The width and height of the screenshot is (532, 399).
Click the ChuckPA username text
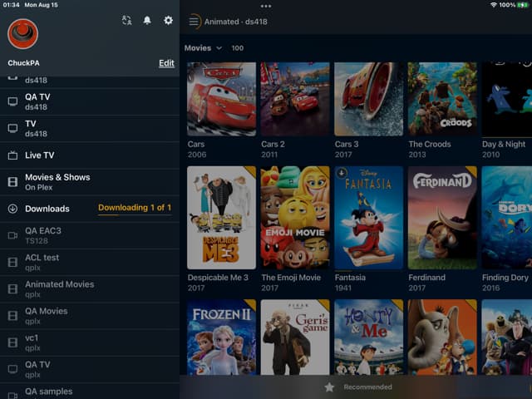pos(23,63)
